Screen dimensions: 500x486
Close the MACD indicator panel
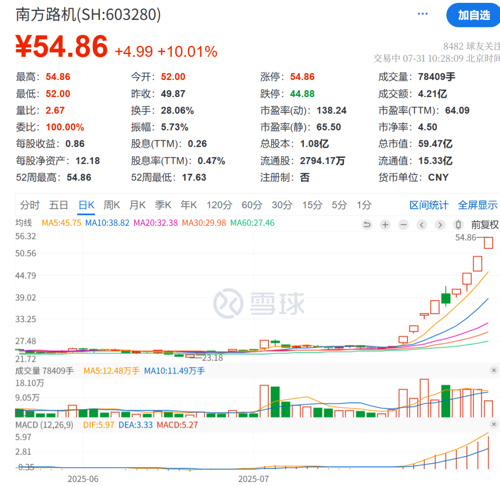point(494,424)
